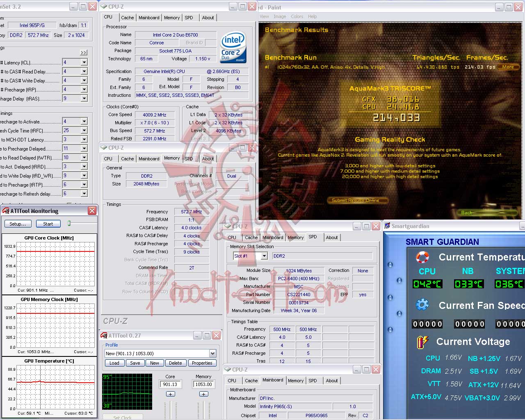Click the ATITool Monitoring slider handle
The image size is (525, 420).
point(69,223)
